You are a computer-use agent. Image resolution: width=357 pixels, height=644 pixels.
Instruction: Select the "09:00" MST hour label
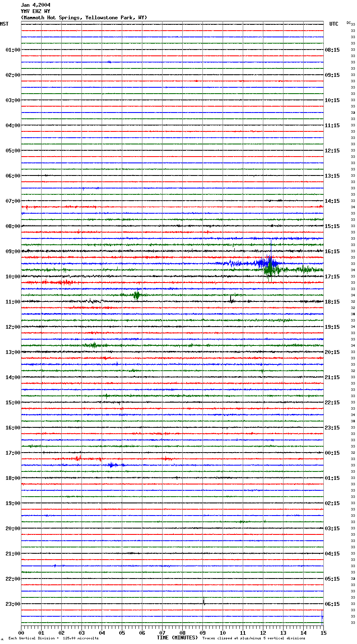click(x=13, y=251)
